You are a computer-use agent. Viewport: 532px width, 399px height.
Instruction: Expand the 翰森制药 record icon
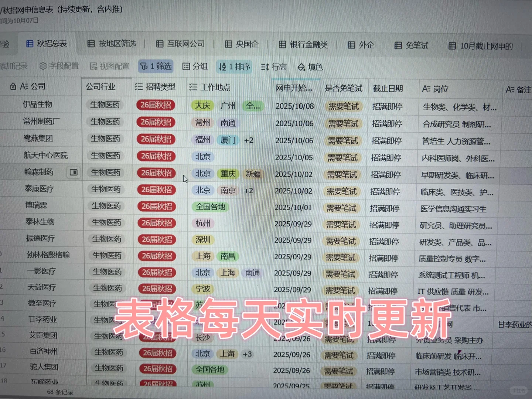coord(74,172)
